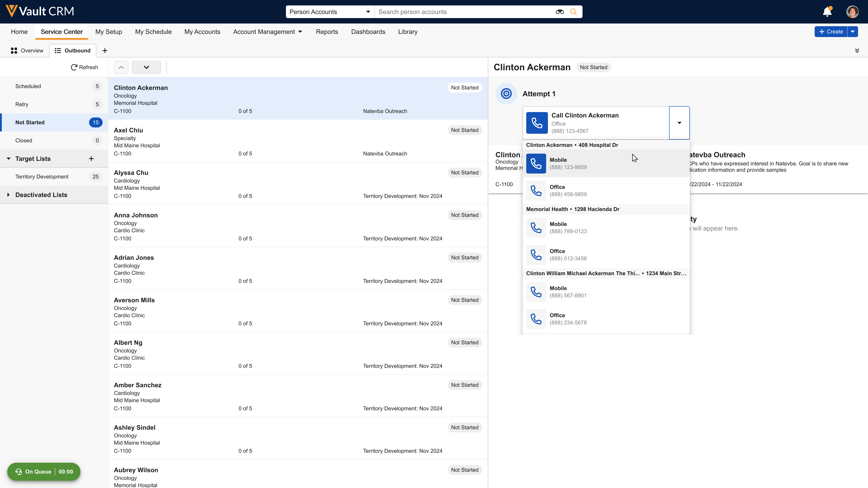
Task: Click the notification bell icon
Action: click(827, 12)
